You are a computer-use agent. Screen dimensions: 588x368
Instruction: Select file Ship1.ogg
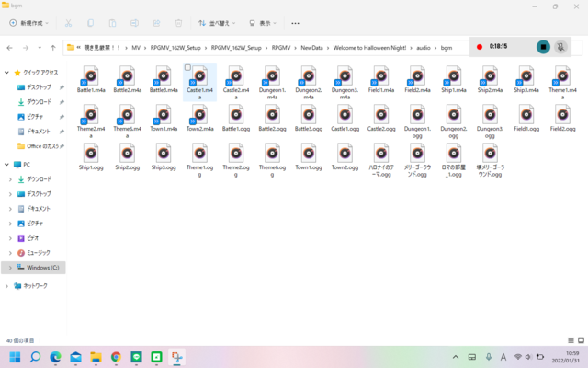91,157
